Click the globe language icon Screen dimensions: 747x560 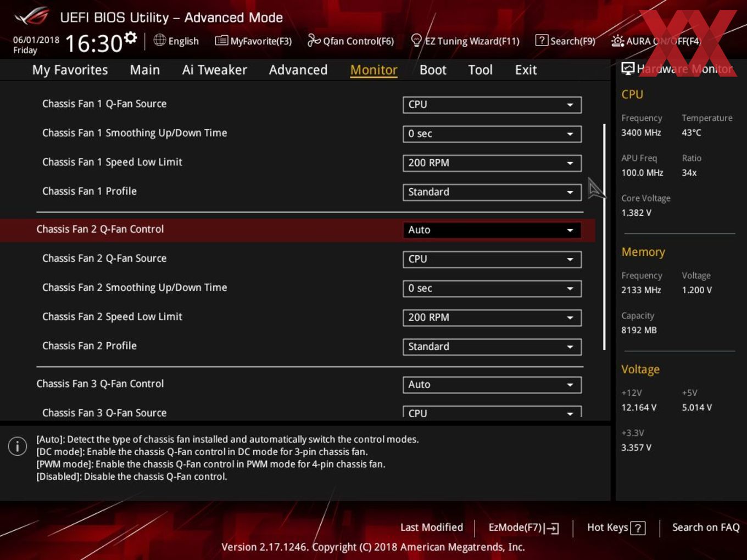pos(159,40)
